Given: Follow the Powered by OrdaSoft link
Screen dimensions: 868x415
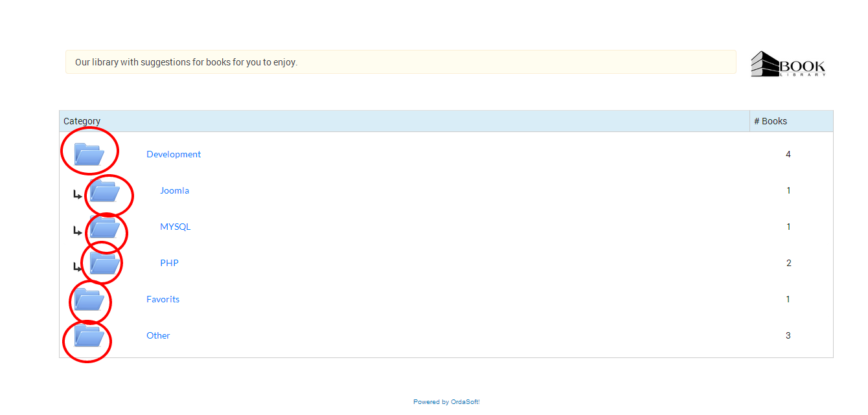Looking at the screenshot, I should pos(446,402).
